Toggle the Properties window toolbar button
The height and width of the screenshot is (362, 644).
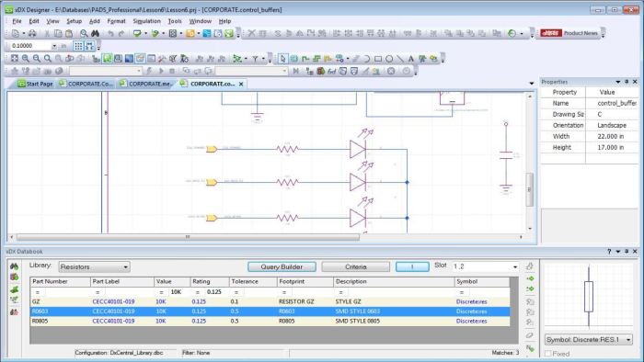pyautogui.click(x=140, y=59)
